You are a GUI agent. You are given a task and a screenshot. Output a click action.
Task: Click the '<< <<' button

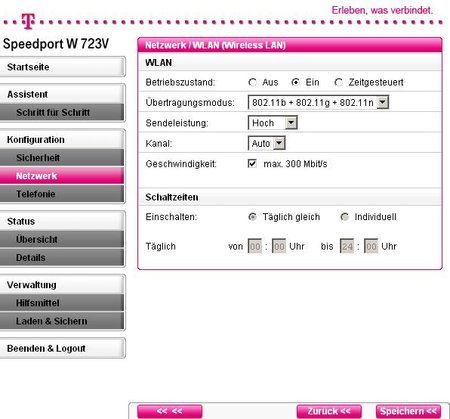coord(170,411)
